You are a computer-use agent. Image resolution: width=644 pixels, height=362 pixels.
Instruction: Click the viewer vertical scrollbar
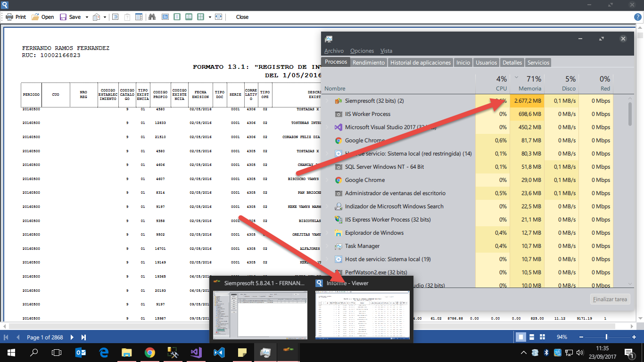click(640, 174)
